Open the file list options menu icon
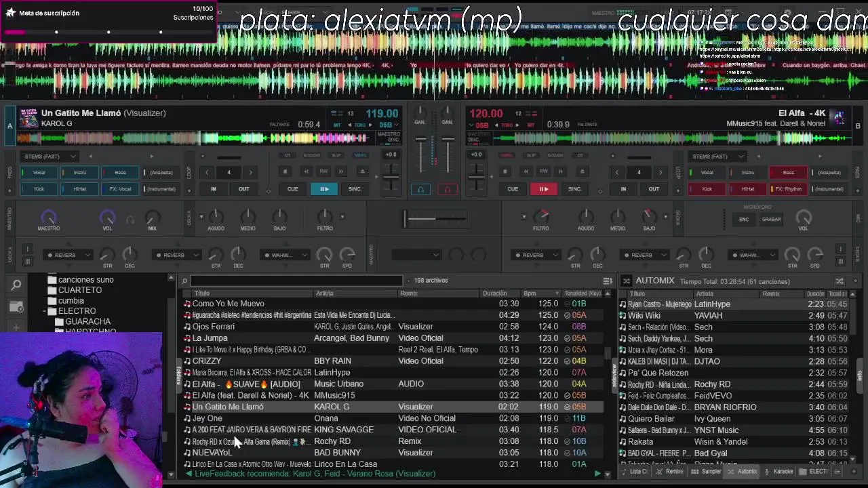Image resolution: width=868 pixels, height=488 pixels. coord(608,281)
